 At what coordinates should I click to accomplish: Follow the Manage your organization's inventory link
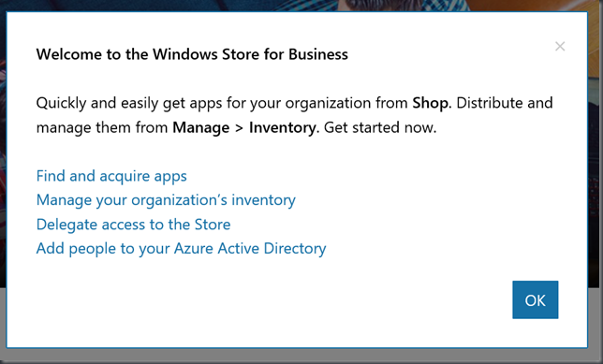pos(166,200)
